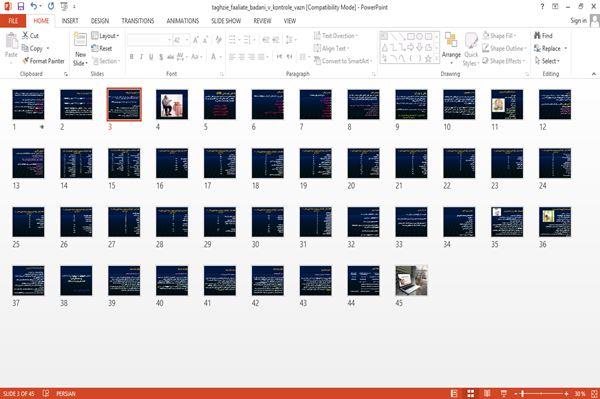Start slideshow from quick access toolbar
Image resolution: width=600 pixels, height=399 pixels.
(64, 7)
